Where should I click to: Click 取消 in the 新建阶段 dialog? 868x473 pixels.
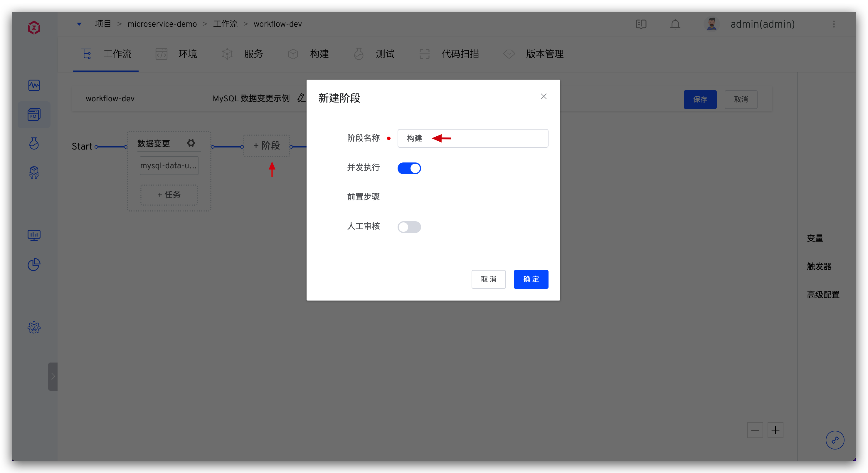(x=488, y=279)
